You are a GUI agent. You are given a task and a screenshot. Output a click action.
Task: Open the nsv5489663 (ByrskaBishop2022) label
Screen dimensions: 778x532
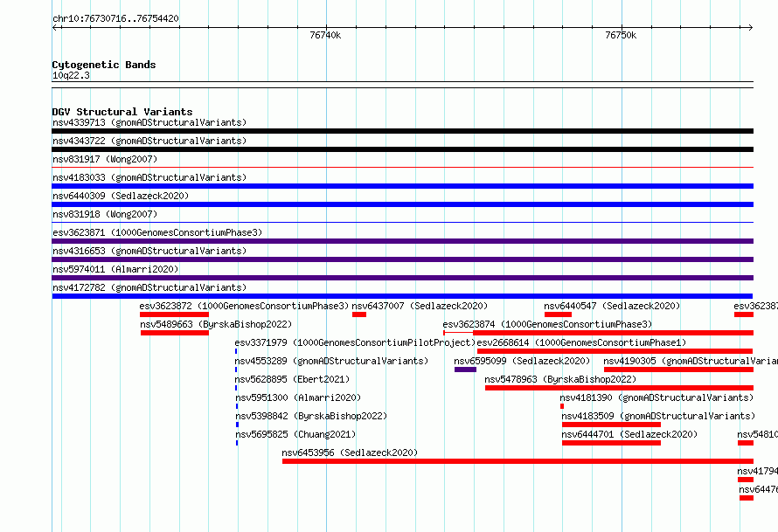point(216,324)
